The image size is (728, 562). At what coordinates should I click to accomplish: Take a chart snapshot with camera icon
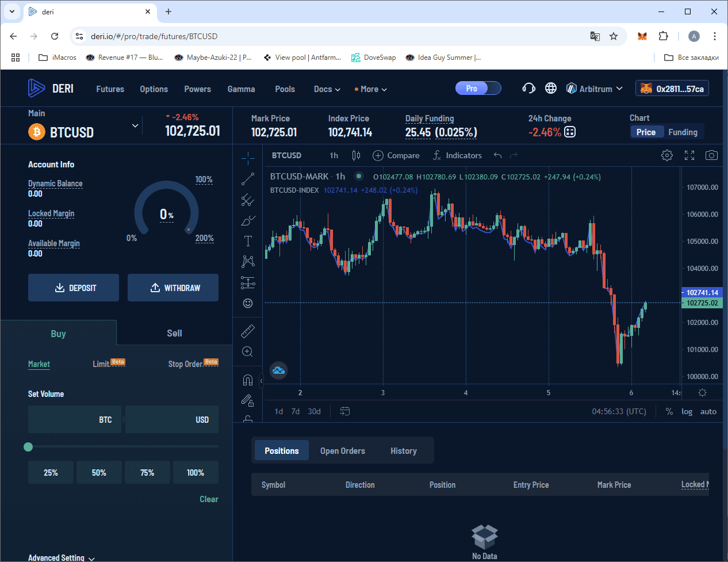[x=711, y=155]
